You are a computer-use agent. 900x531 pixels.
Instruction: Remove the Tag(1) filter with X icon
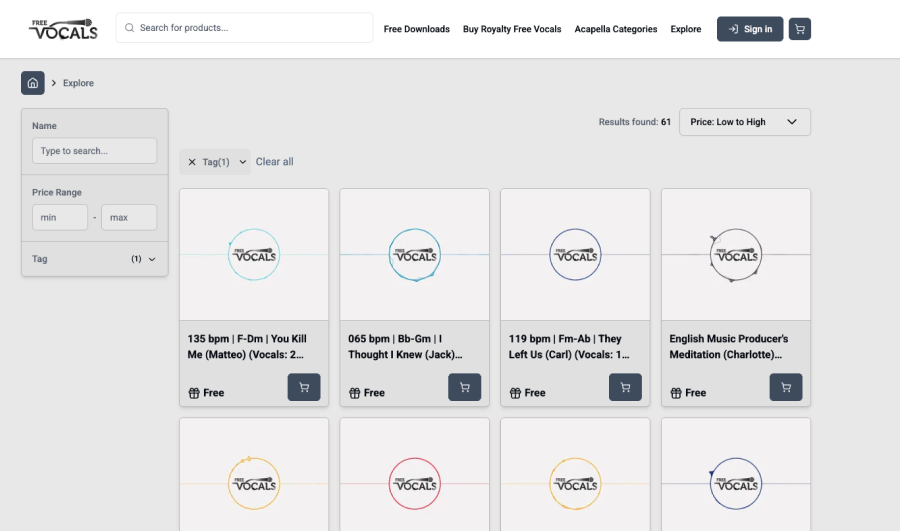192,162
